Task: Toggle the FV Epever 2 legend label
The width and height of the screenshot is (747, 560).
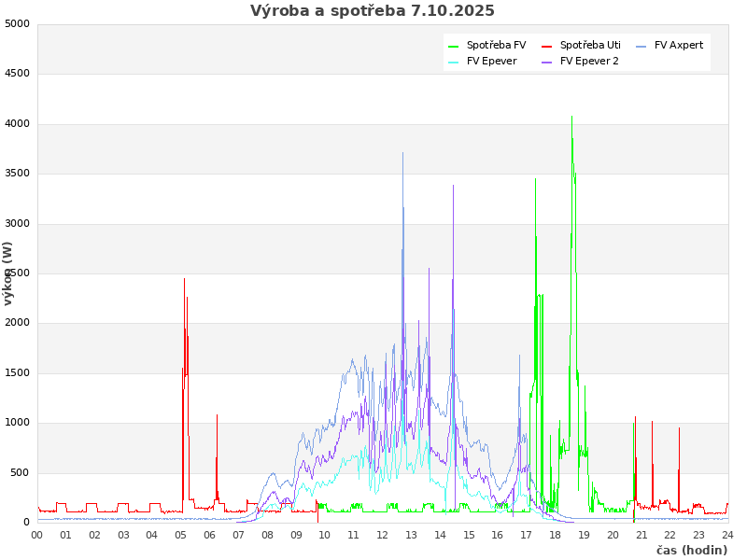Action: [x=589, y=61]
